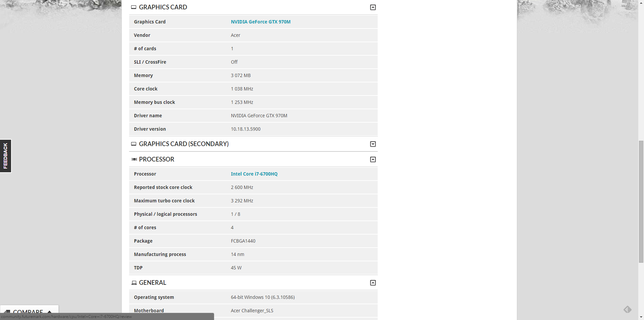This screenshot has height=320, width=644.
Task: Click the GENERAL heading text
Action: (x=153, y=282)
